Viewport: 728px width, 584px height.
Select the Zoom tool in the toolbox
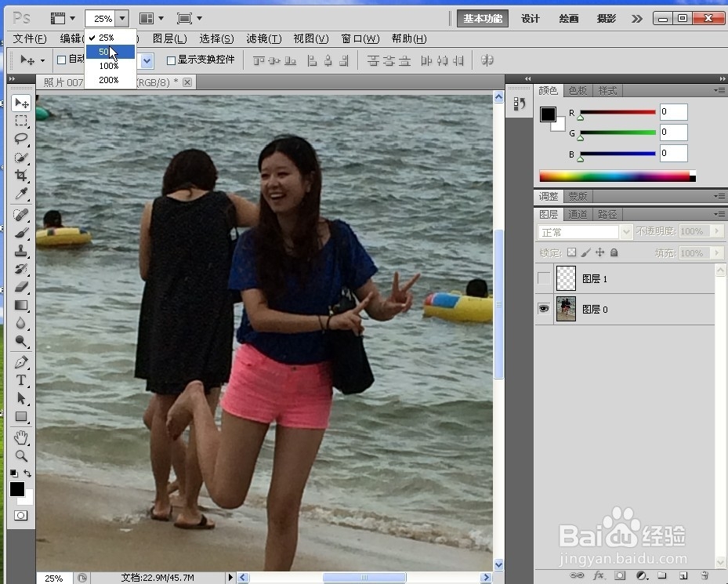21,455
